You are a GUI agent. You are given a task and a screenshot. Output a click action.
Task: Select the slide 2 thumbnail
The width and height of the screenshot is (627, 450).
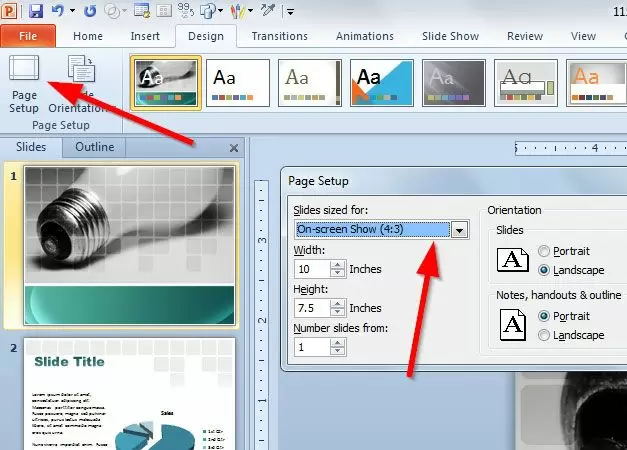tap(126, 394)
